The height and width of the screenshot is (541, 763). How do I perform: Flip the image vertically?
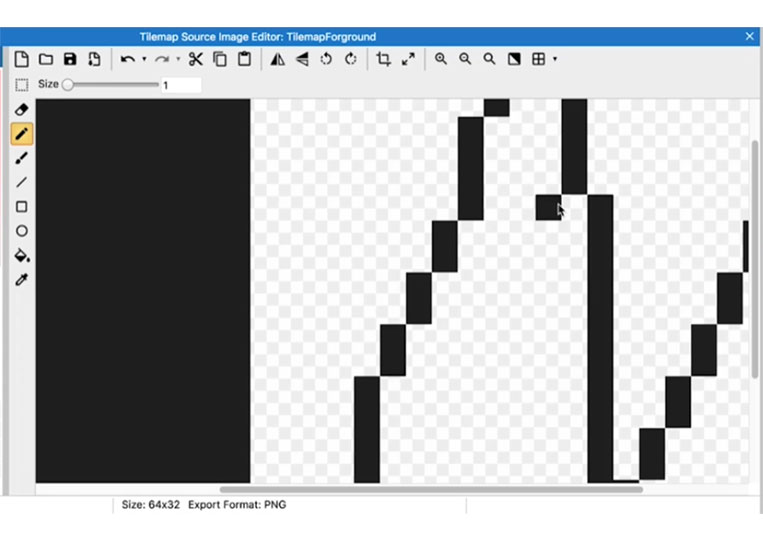302,59
